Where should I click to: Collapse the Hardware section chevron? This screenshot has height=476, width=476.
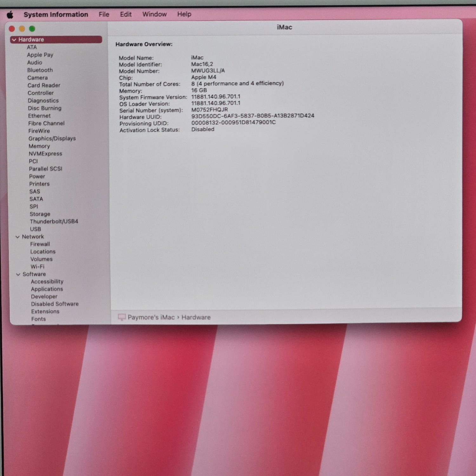tap(14, 40)
